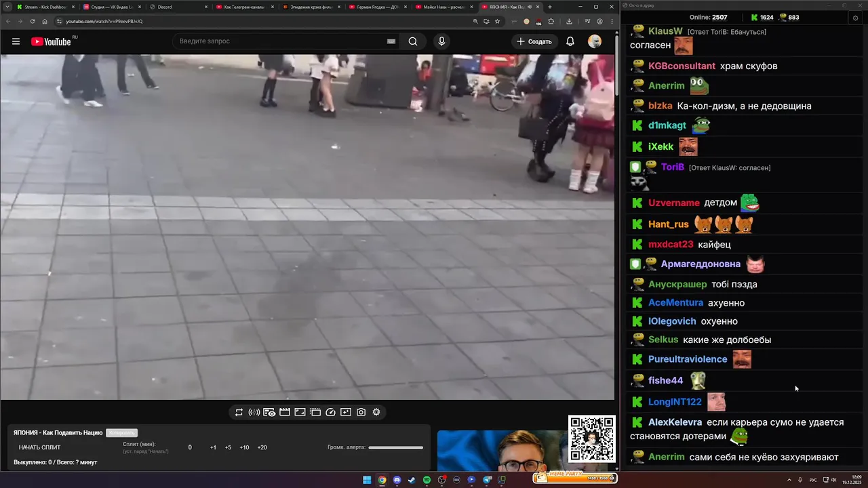The image size is (868, 488).
Task: Click the cat emotes in Hant_rus message
Action: click(x=724, y=224)
